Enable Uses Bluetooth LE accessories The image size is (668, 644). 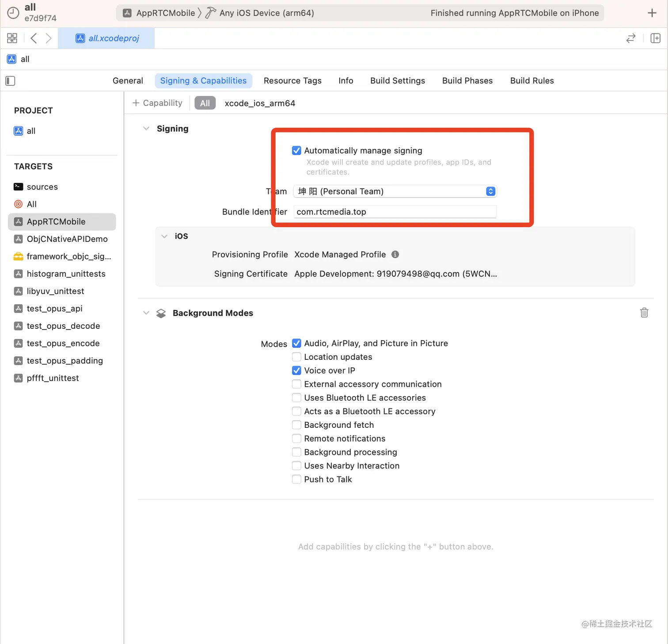(296, 398)
